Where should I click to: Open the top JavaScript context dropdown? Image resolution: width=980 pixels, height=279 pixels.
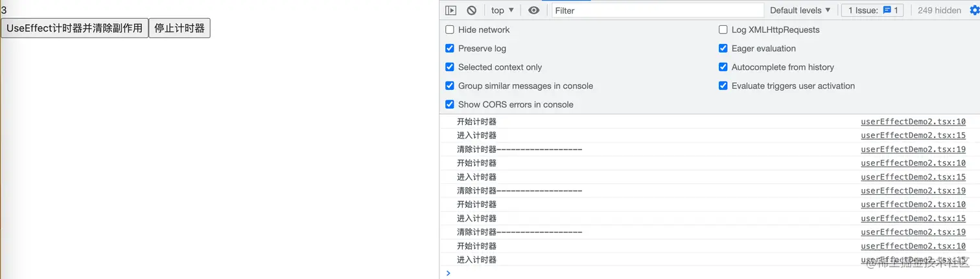tap(502, 10)
